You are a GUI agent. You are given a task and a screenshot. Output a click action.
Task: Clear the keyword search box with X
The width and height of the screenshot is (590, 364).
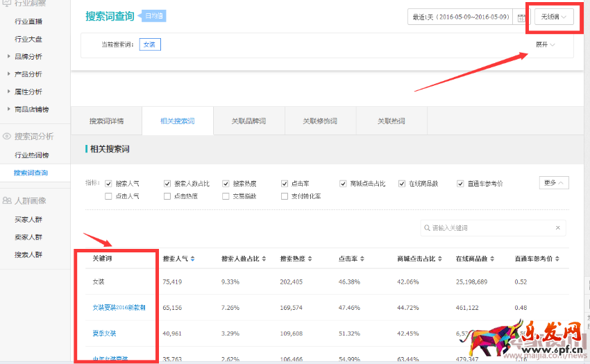(x=557, y=228)
